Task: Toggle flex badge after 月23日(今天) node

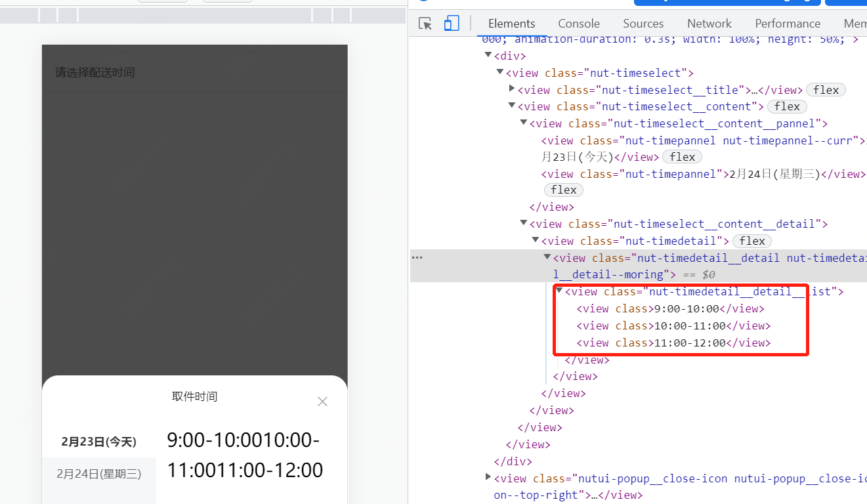Action: tap(683, 157)
